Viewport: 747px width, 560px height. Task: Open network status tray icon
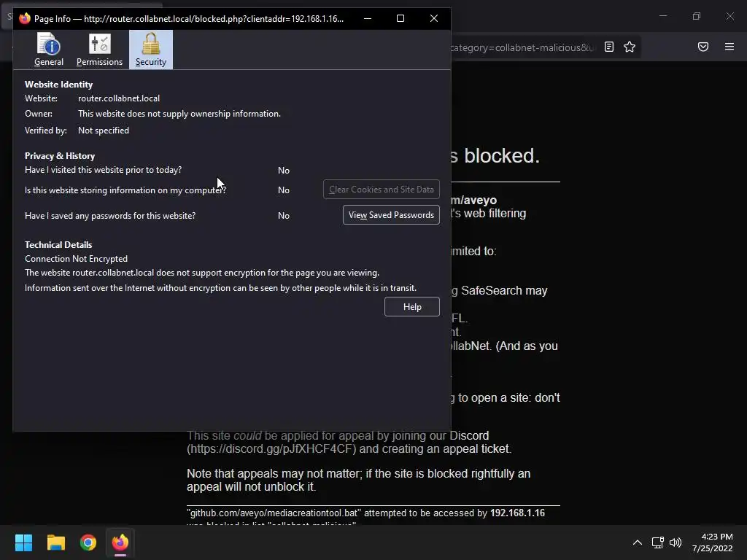pos(658,542)
